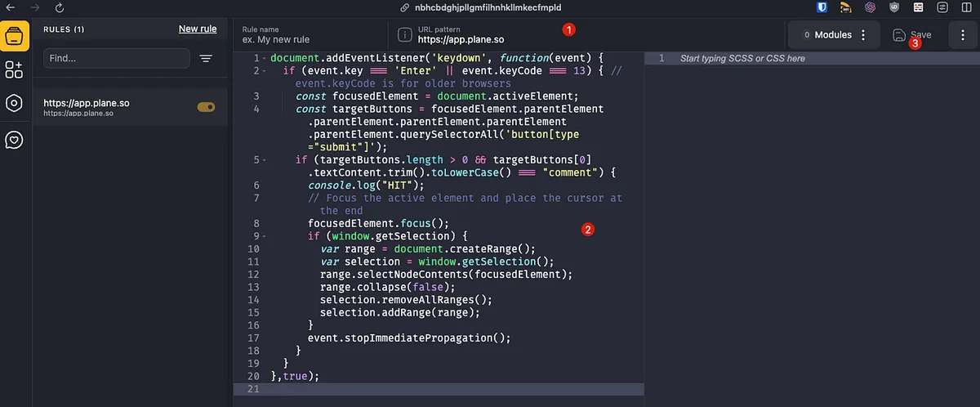This screenshot has height=407, width=980.
Task: Reload the page with the refresh icon
Action: (60, 7)
